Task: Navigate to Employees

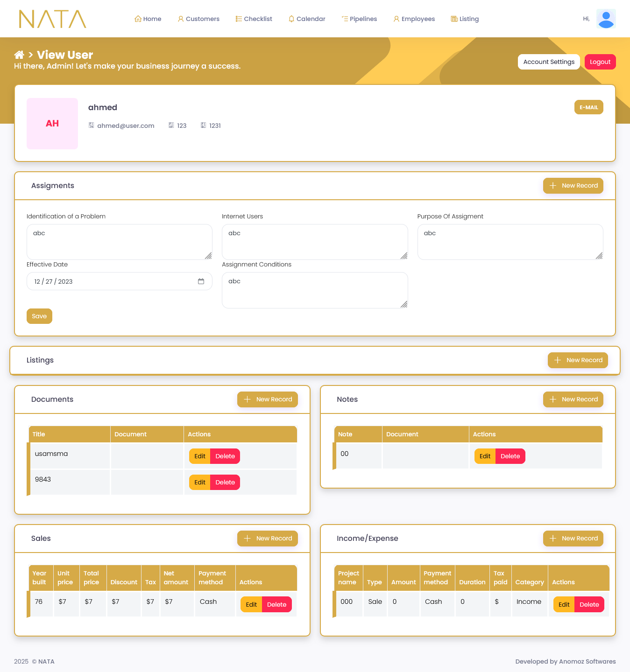Action: tap(414, 19)
